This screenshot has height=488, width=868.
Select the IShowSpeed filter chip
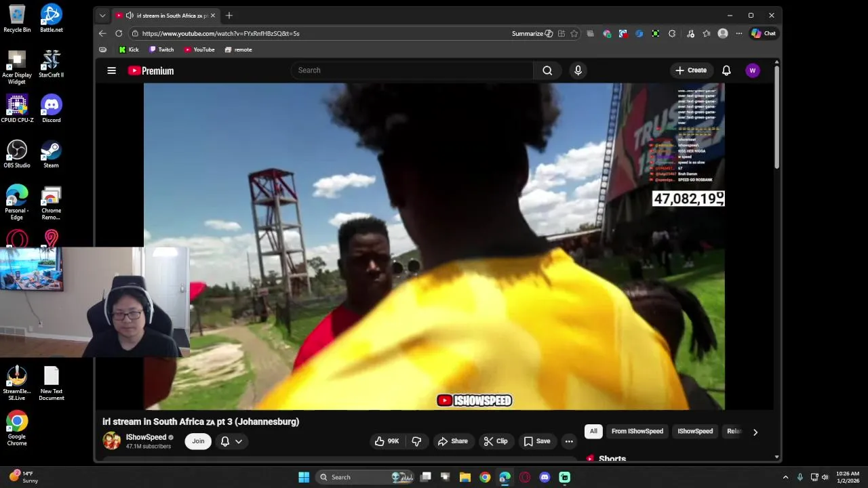pos(695,431)
